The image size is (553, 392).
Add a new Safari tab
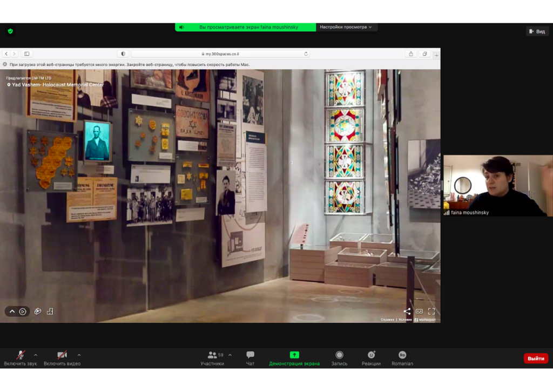[436, 56]
